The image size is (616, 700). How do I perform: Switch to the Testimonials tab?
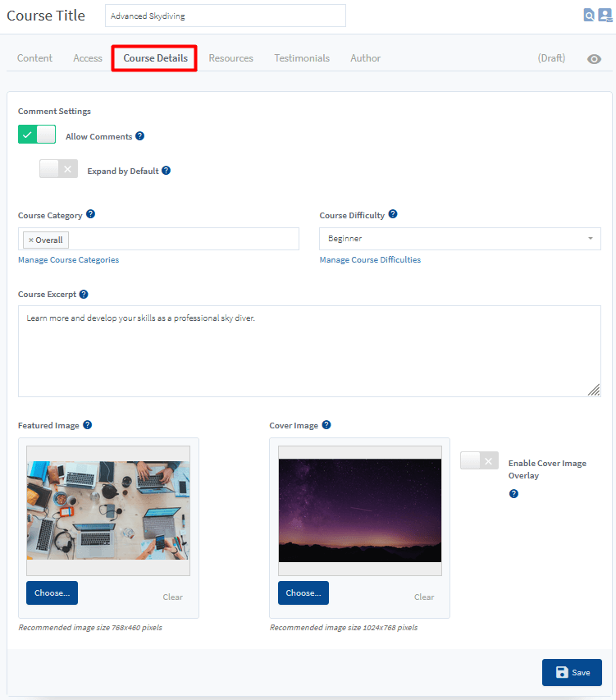point(302,58)
